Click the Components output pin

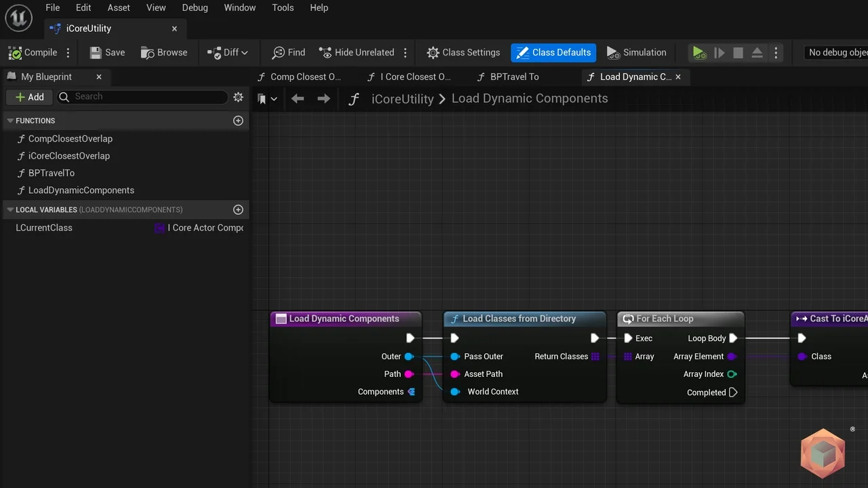411,392
